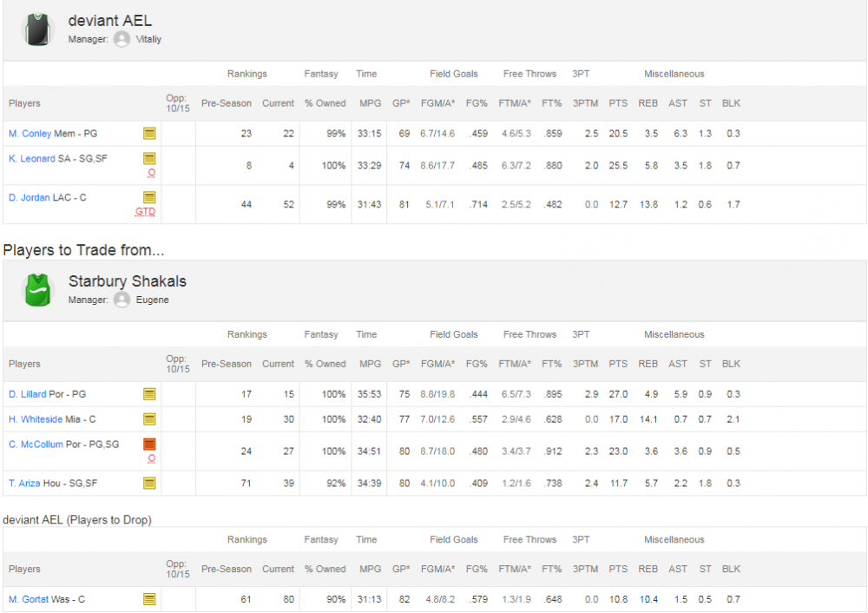Click manager Vitaliy's avatar icon
Image resolution: width=868 pixels, height=613 pixels.
(122, 39)
